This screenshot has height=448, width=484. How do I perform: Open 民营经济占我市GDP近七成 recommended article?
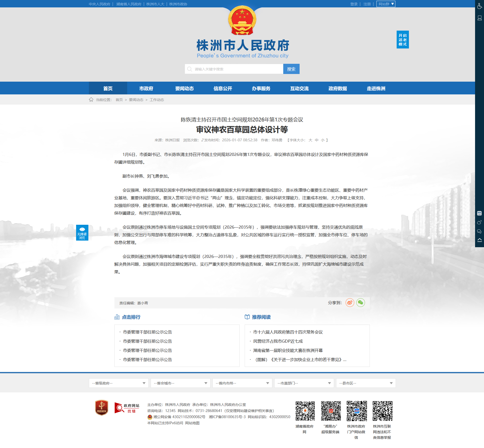click(278, 341)
